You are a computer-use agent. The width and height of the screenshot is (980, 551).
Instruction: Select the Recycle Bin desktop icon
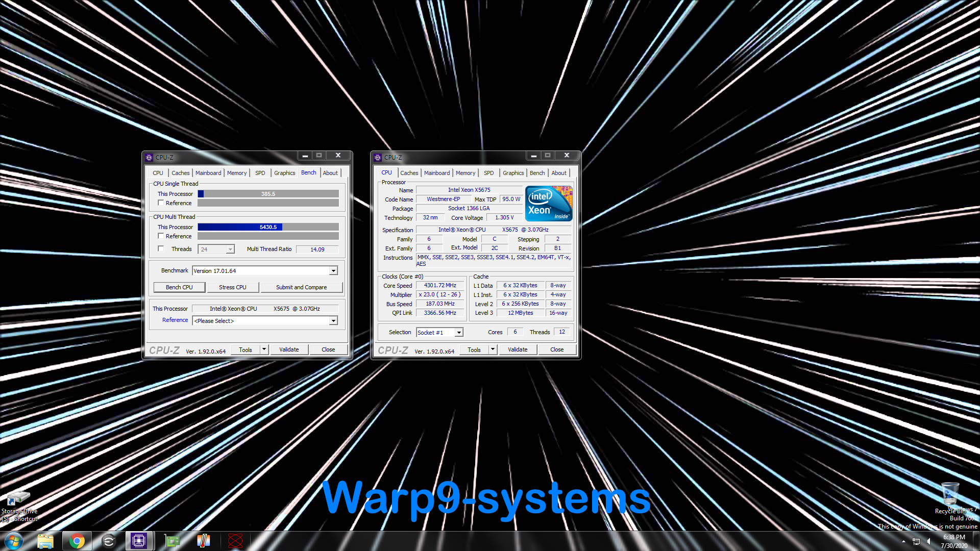[x=950, y=497]
